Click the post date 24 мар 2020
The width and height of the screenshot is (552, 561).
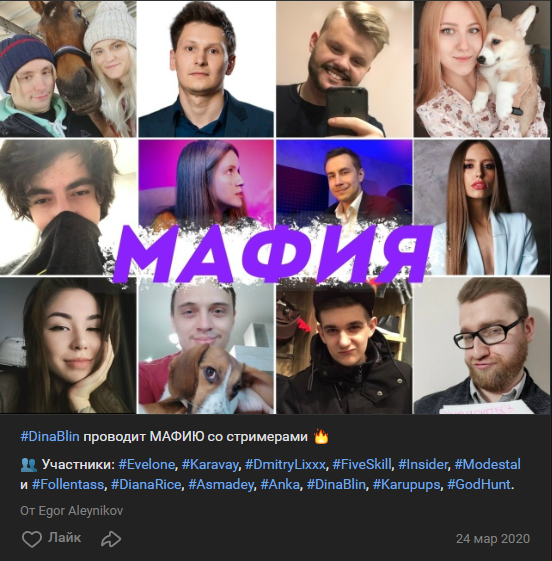click(x=493, y=539)
